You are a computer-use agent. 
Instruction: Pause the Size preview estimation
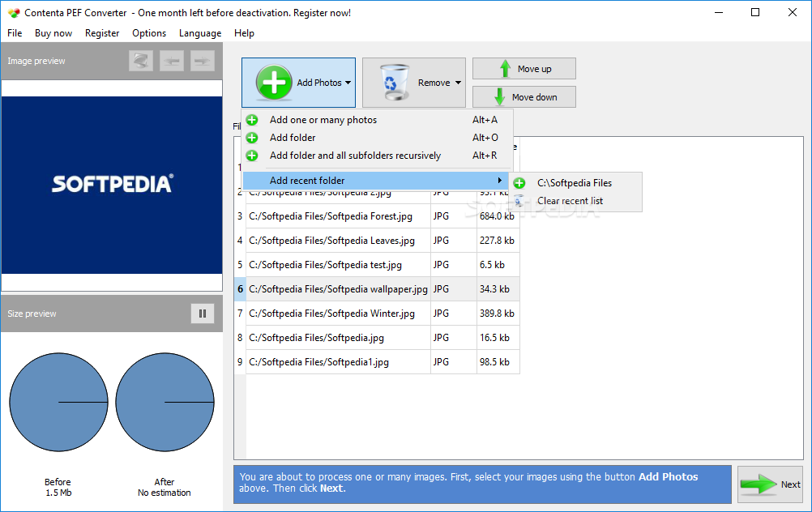click(203, 314)
